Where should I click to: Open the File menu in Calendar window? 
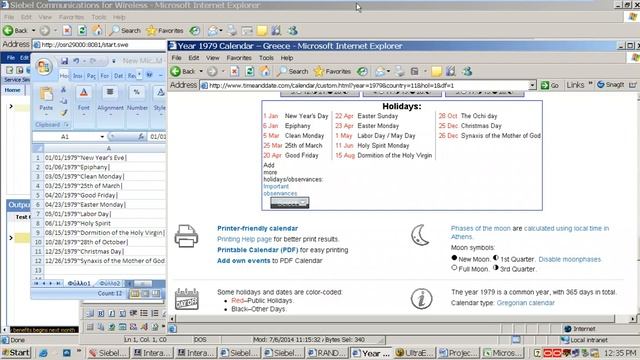click(176, 58)
